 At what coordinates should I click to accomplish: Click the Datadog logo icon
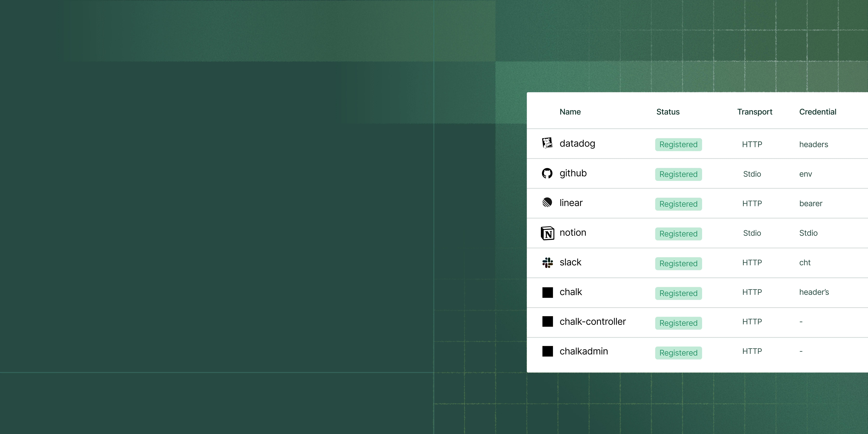[547, 143]
